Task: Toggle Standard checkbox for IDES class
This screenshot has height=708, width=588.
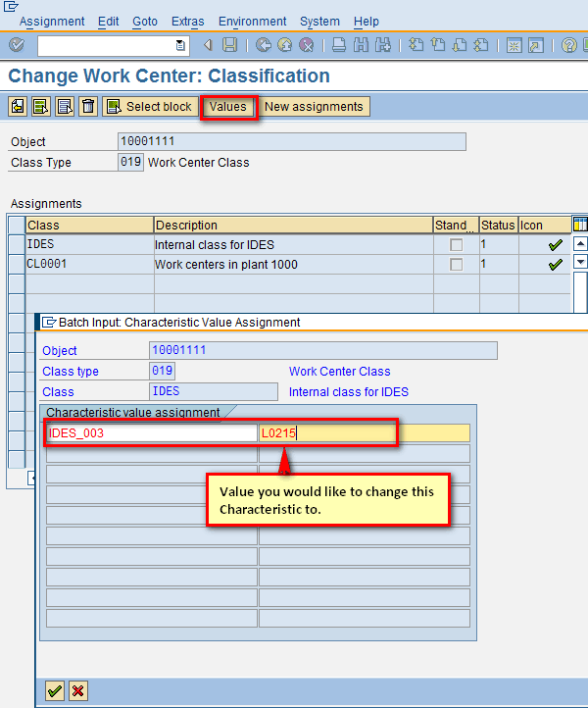Action: (x=456, y=244)
